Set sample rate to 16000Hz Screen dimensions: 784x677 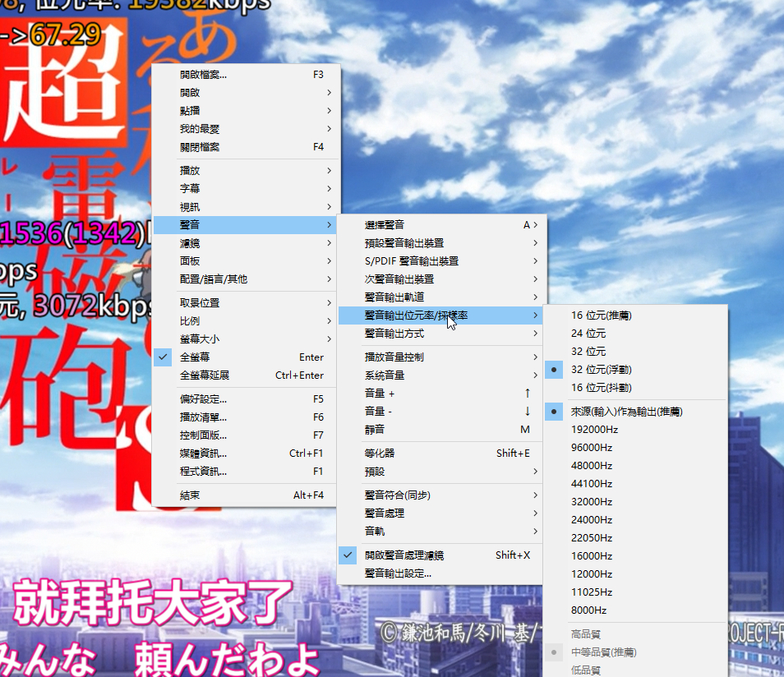tap(635, 556)
